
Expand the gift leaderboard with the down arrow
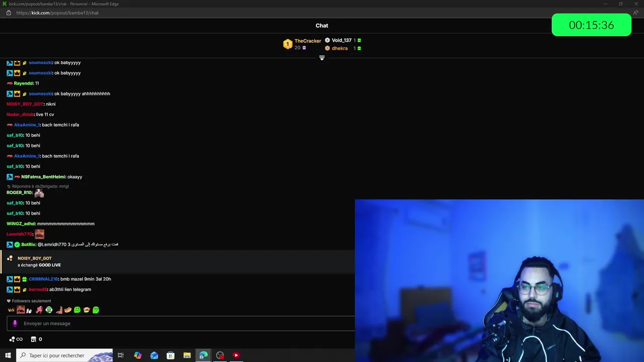tap(322, 58)
